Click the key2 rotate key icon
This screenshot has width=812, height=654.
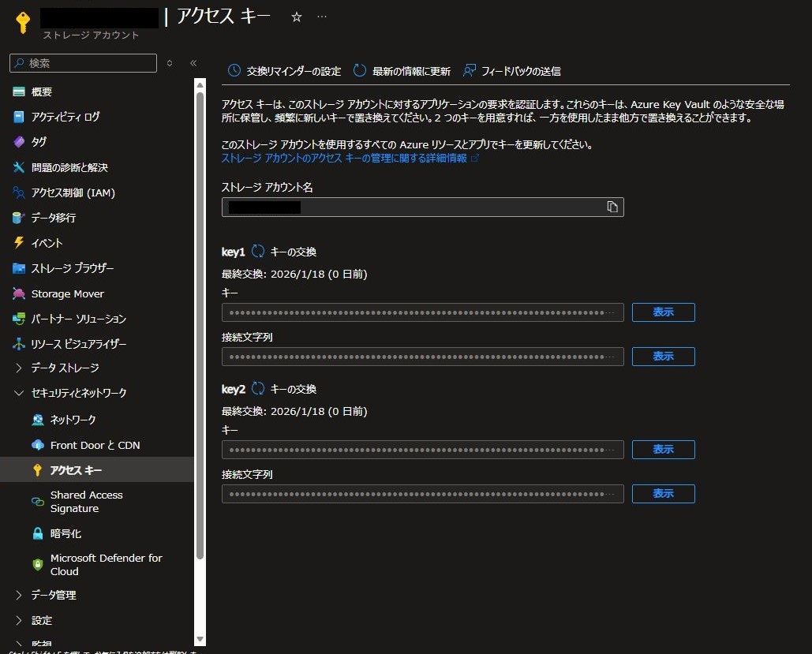point(258,389)
